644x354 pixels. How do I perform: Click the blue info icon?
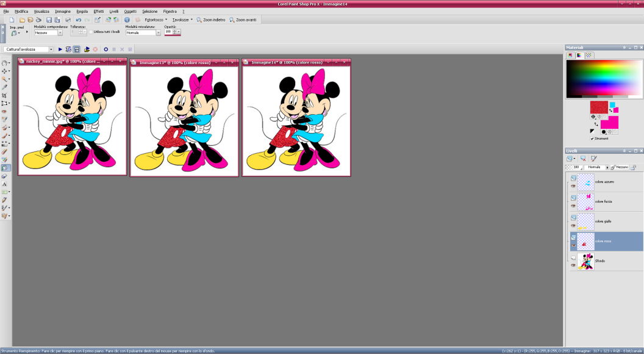pyautogui.click(x=127, y=20)
